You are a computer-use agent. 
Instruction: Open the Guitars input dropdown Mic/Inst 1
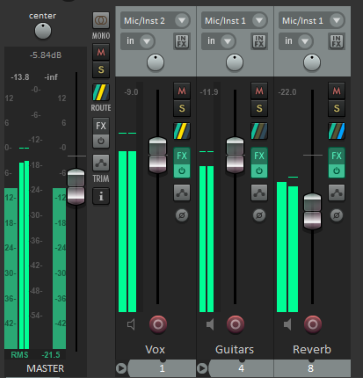tap(235, 21)
